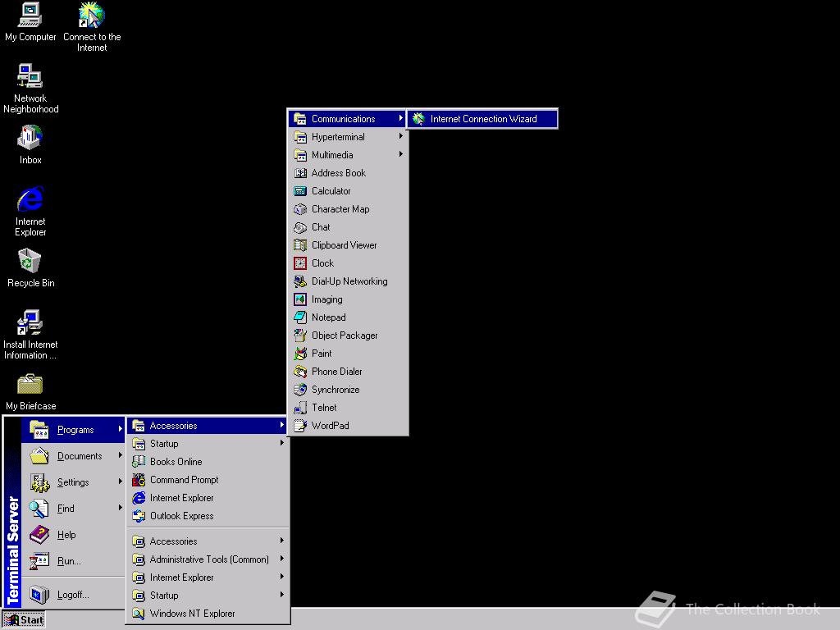
Task: Click the Imaging icon
Action: coord(300,299)
